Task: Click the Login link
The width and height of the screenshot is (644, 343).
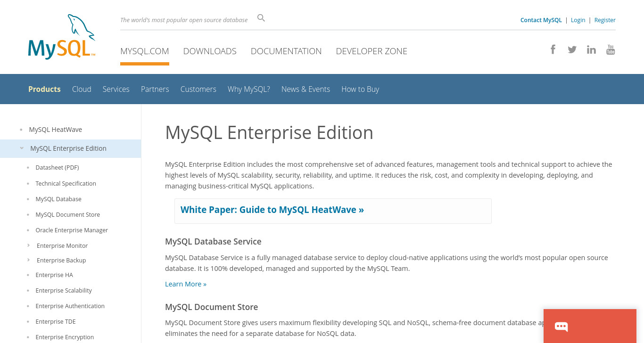Action: pos(578,20)
